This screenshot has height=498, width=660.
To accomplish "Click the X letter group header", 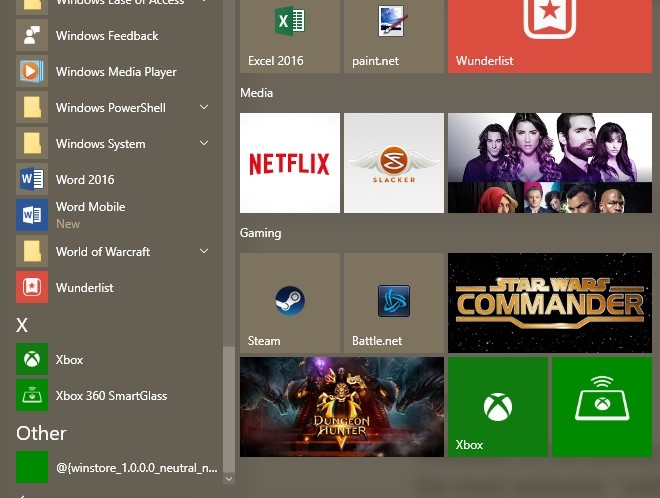I will 22,325.
